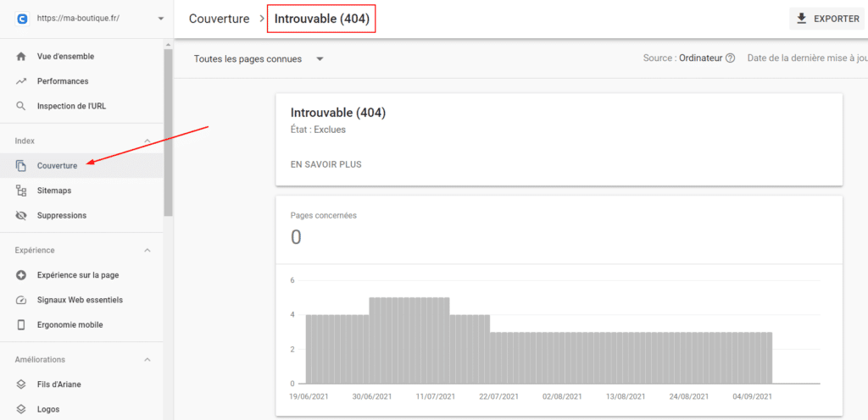Click the help icon next to Ordinateur
This screenshot has width=868, height=420.
pos(730,58)
